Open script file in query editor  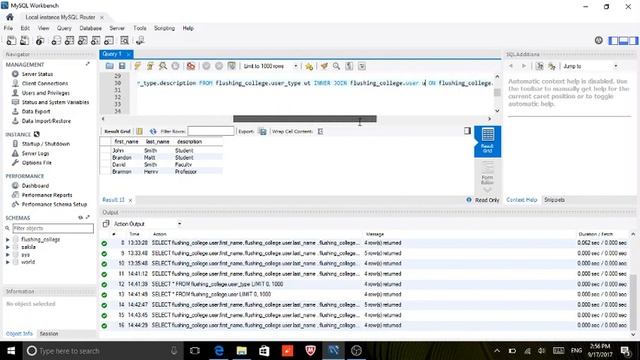[109, 66]
